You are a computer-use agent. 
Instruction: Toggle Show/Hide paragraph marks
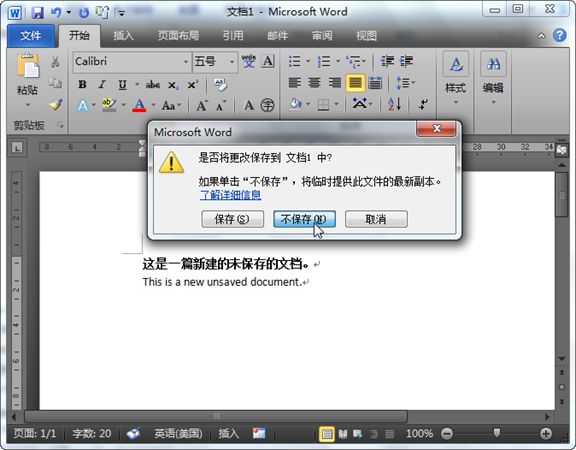(x=423, y=105)
